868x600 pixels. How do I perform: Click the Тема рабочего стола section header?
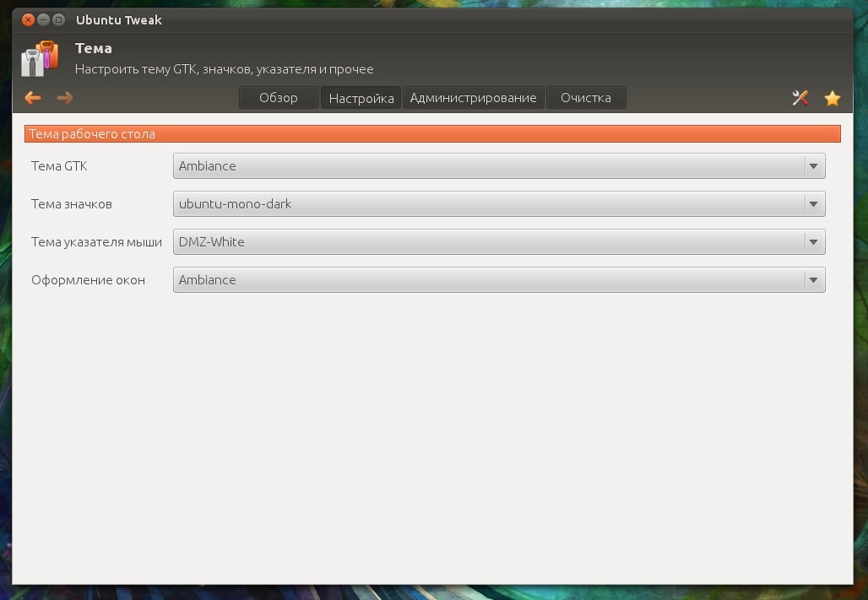[x=432, y=134]
